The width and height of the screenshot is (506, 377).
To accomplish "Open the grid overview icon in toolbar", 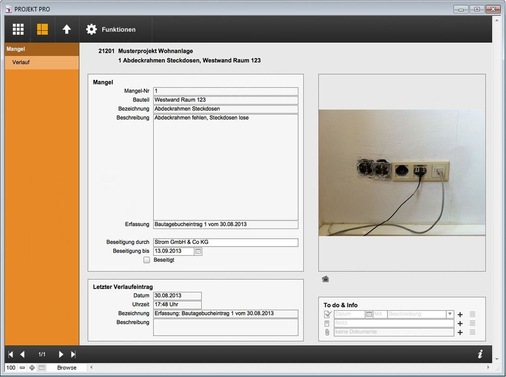I will click(x=18, y=29).
